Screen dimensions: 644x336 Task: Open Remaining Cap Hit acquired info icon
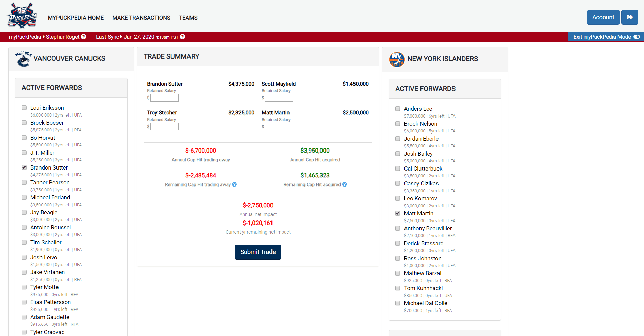(x=345, y=184)
